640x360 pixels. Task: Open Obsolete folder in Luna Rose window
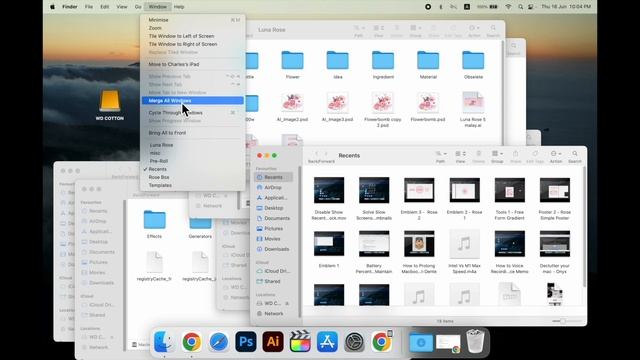(473, 60)
